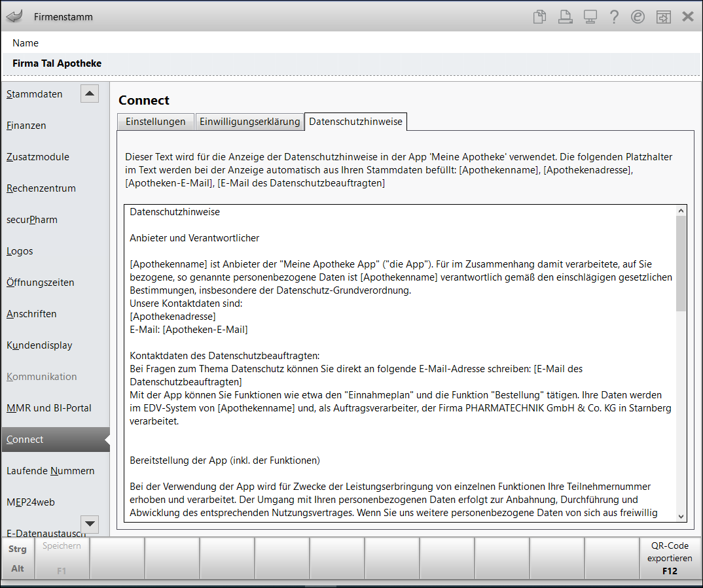Open the securPharm sidebar entry
The width and height of the screenshot is (703, 588).
32,219
